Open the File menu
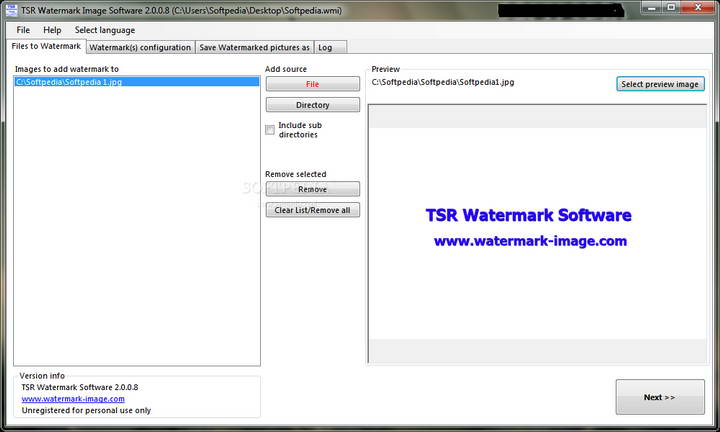 23,30
